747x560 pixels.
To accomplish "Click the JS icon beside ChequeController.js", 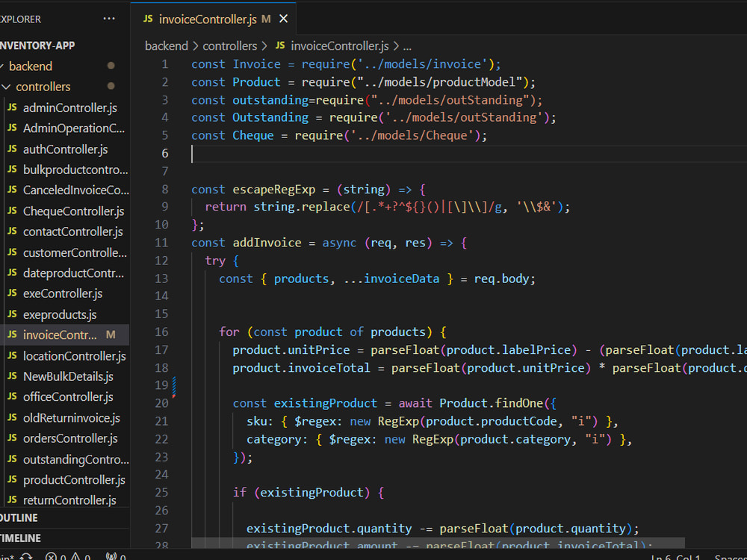I will point(13,211).
